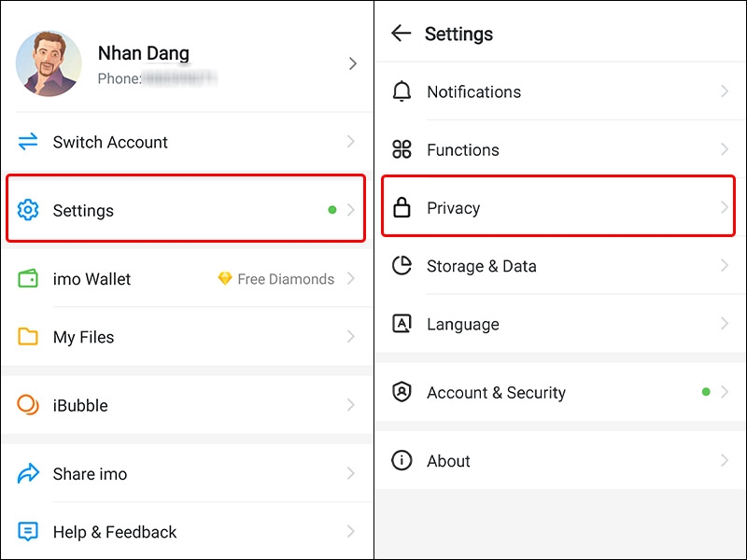Open Help & Feedback entry
The image size is (747, 560).
point(187,531)
